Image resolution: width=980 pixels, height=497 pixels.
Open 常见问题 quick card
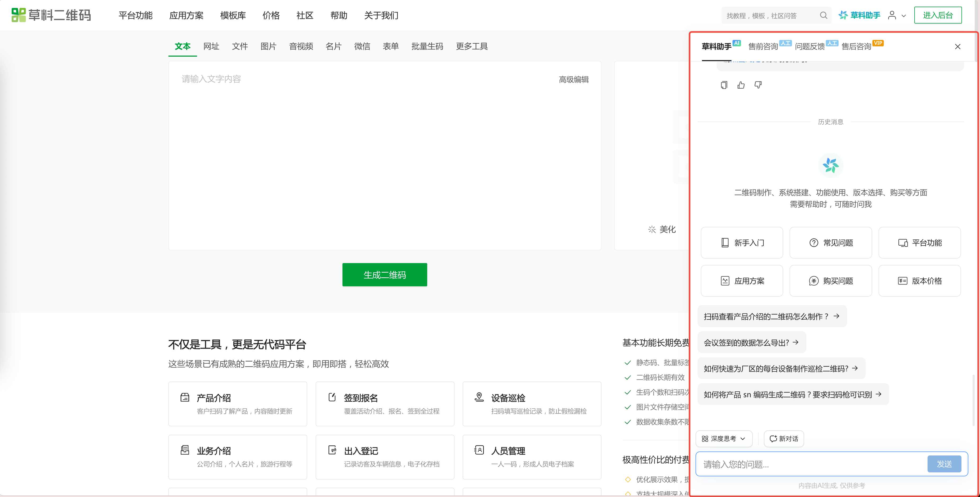831,243
